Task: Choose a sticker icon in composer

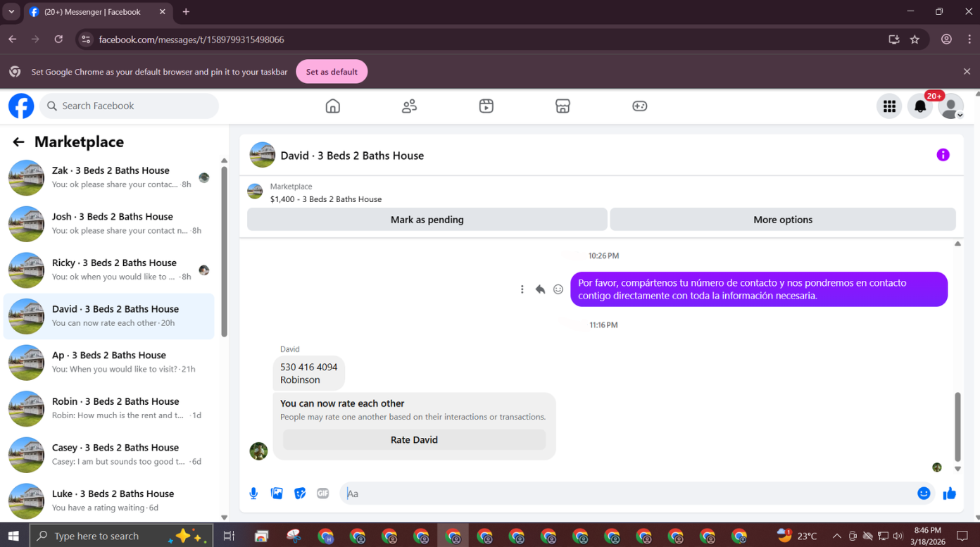Action: click(x=300, y=493)
